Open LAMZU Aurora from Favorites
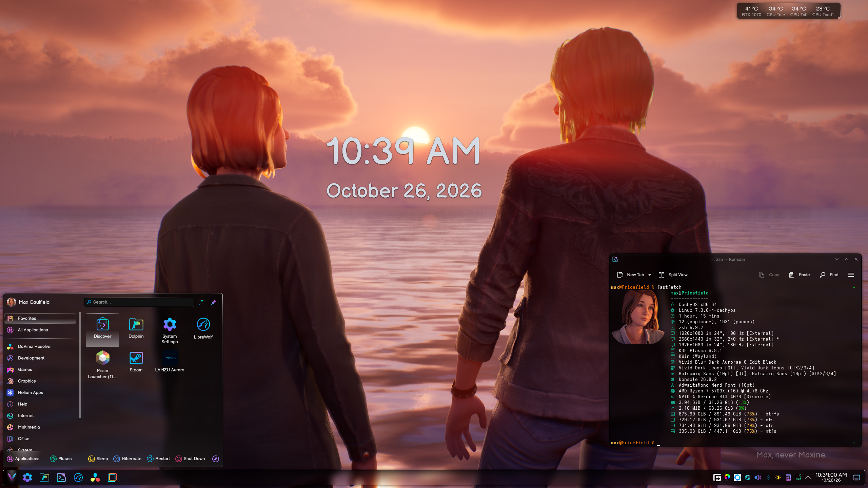This screenshot has width=868, height=488. (170, 363)
